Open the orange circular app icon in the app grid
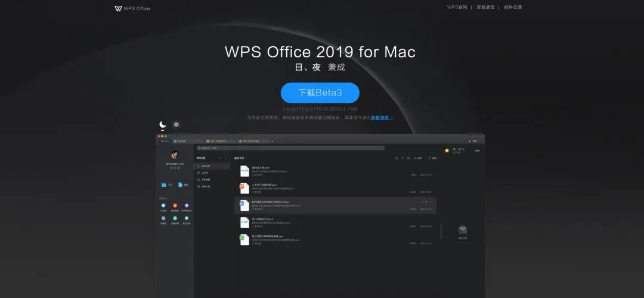This screenshot has width=644, height=298. (x=175, y=205)
